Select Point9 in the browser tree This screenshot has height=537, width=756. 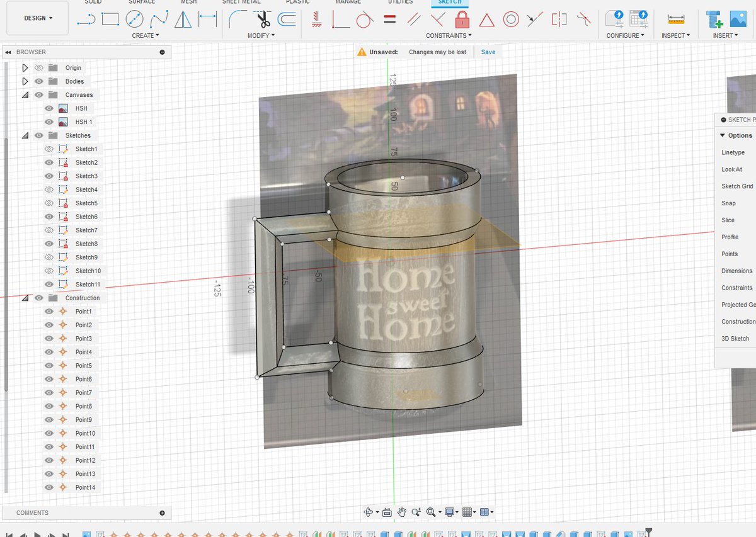pyautogui.click(x=84, y=420)
